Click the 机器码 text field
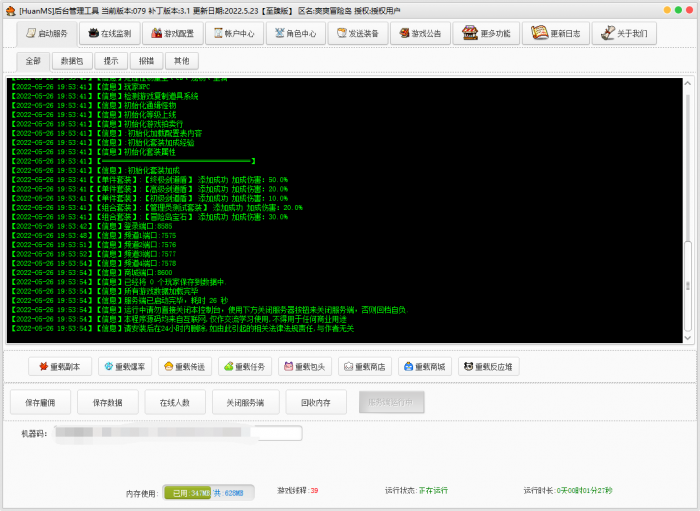The width and height of the screenshot is (700, 511). click(x=178, y=433)
